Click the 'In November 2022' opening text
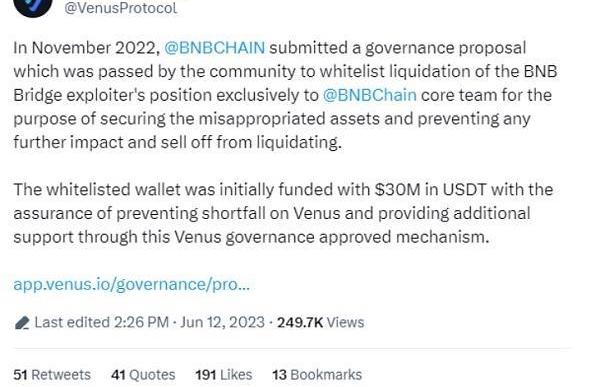 tap(86, 48)
